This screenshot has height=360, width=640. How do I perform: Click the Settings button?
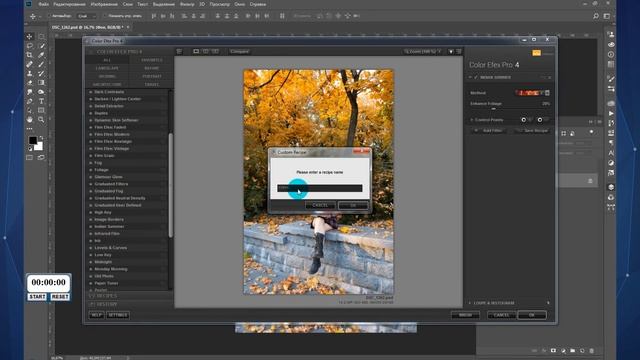(x=118, y=315)
